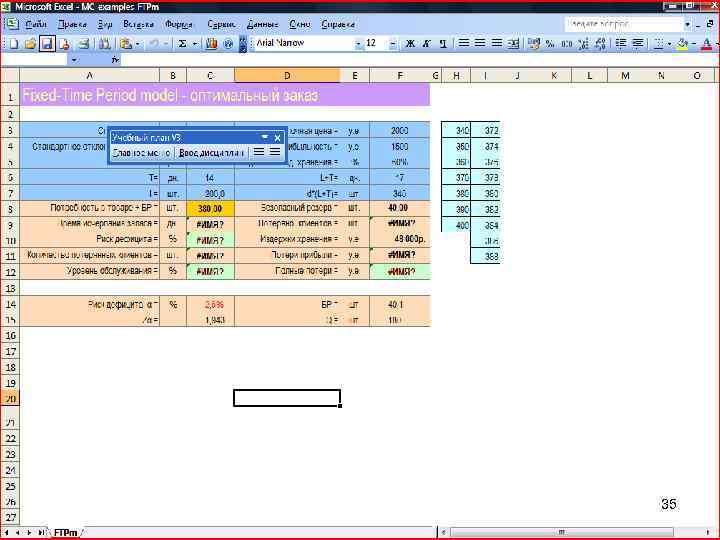Apply Percent style format
The width and height of the screenshot is (720, 540).
[550, 44]
